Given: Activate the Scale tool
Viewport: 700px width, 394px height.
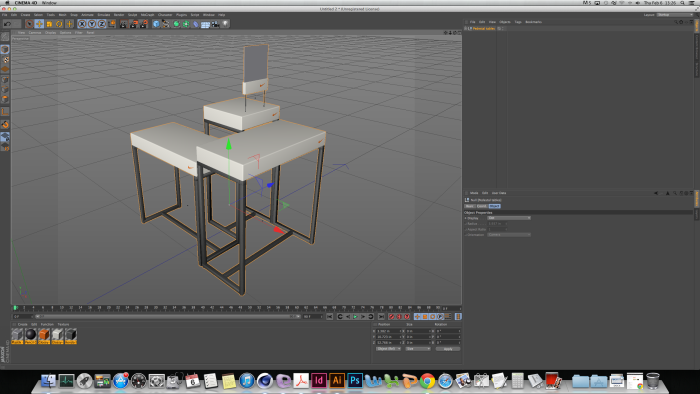Looking at the screenshot, I should click(49, 24).
